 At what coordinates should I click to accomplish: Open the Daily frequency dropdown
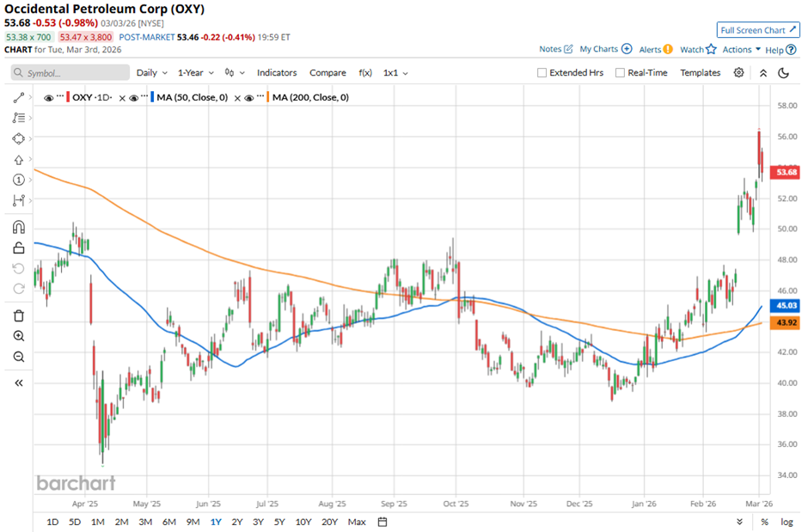(x=151, y=73)
